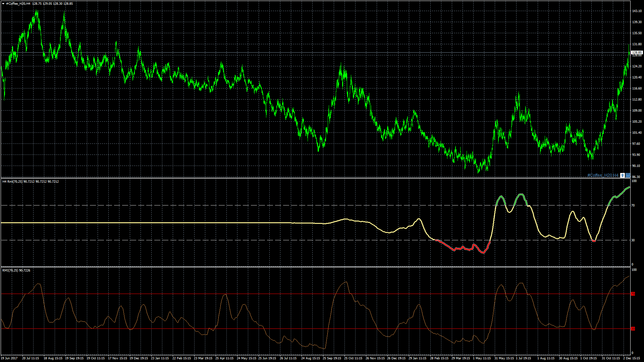Click the red 70 level tag in the RMI pane
This screenshot has width=644, height=362.
click(633, 294)
